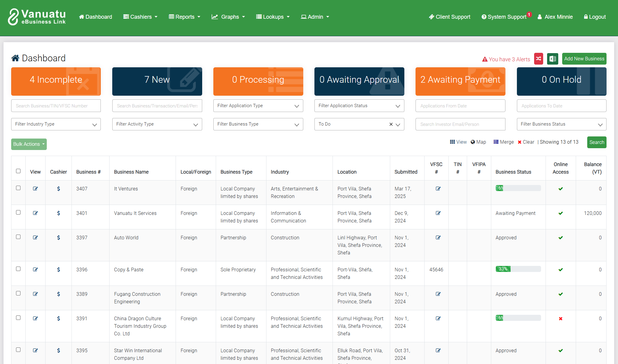Focus the Applications From Date field
Image resolution: width=618 pixels, height=364 pixels.
[x=460, y=106]
